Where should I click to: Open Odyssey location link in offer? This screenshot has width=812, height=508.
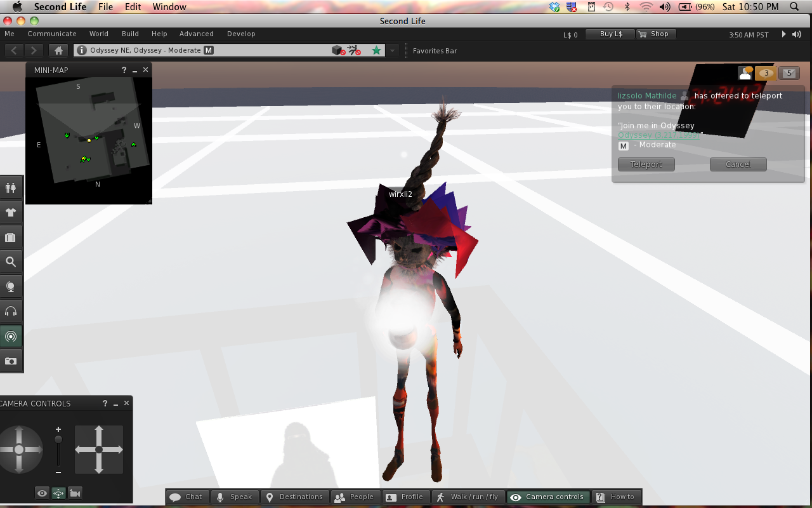coord(659,135)
